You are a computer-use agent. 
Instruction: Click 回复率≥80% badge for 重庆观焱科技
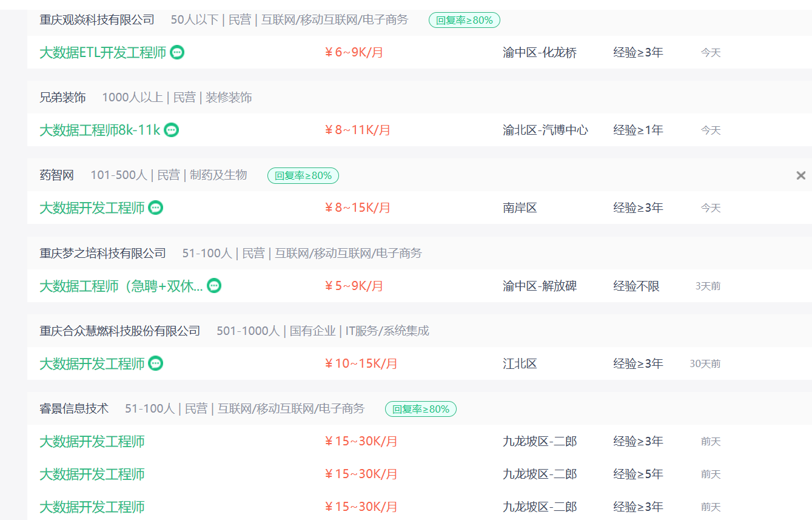tap(464, 20)
